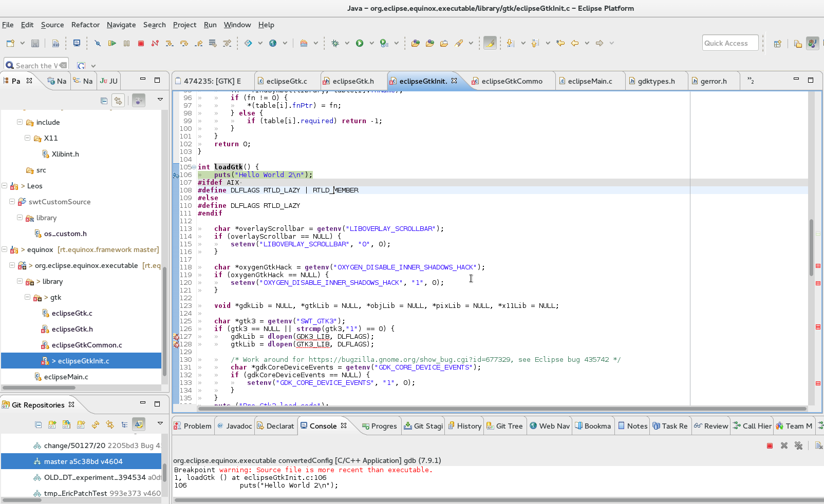The image size is (824, 504).
Task: Select the Skip All Breakpoints toolbar icon
Action: click(98, 43)
